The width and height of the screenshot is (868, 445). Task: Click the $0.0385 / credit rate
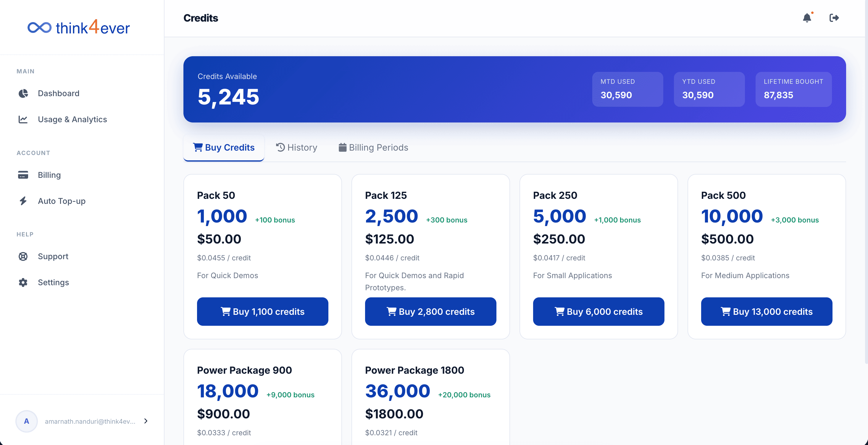point(728,258)
